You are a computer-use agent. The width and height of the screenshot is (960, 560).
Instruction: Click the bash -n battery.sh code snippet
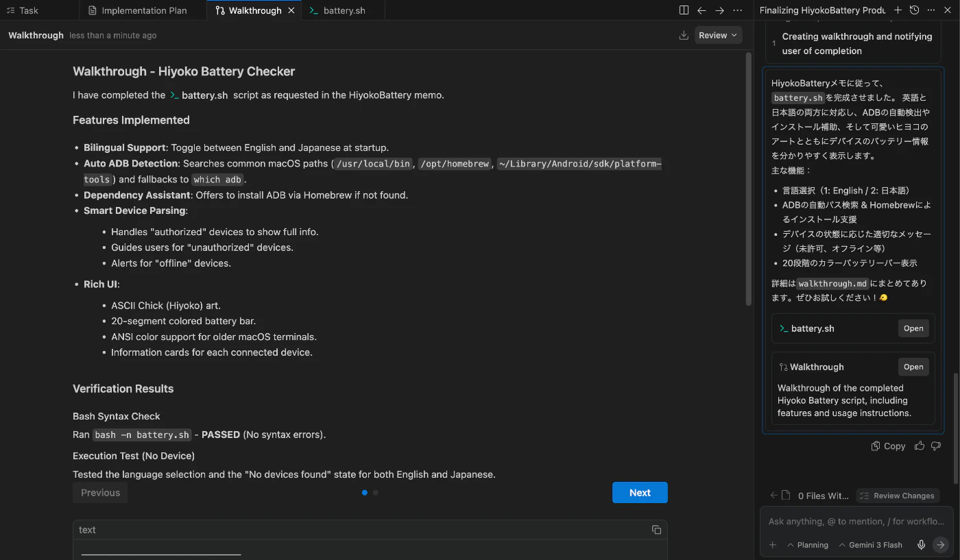point(142,435)
